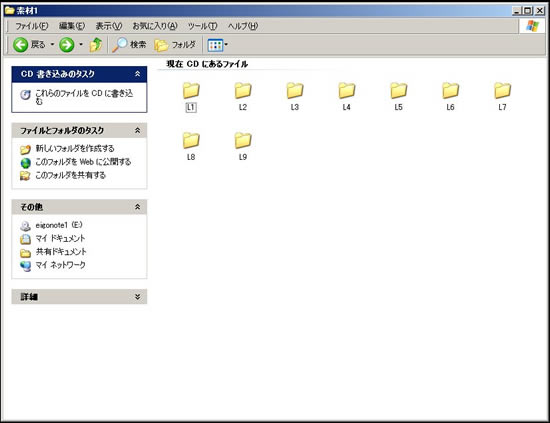Select the L8 folder icon
This screenshot has height=423, width=550.
coord(191,140)
